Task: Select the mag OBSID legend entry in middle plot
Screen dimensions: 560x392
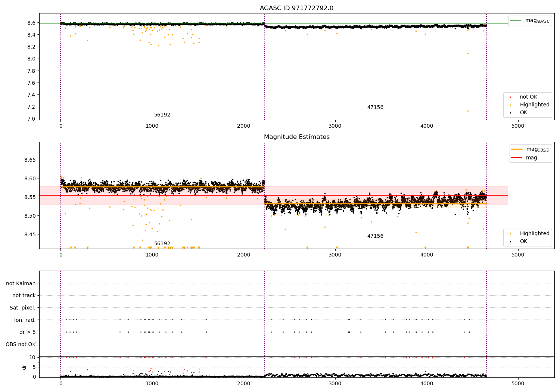Action: (531, 149)
